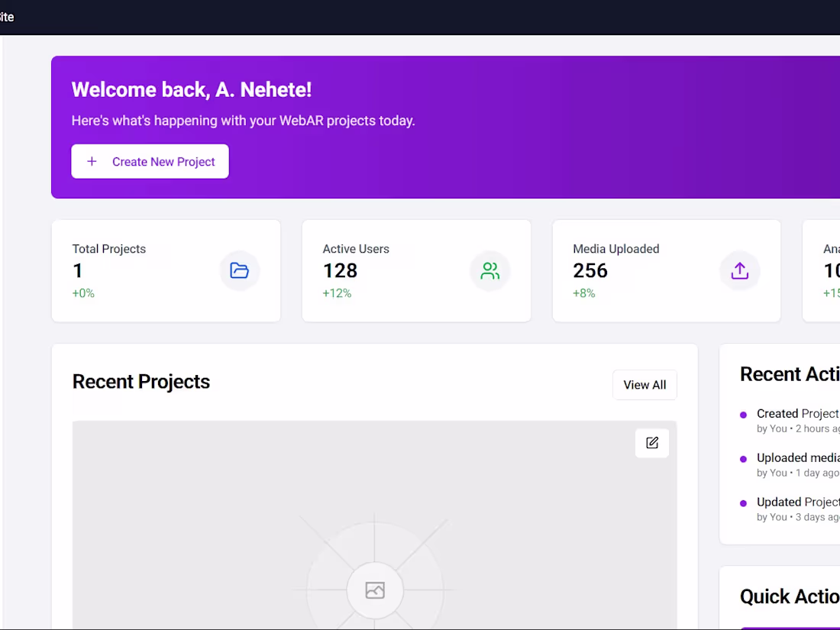Click the upload icon on Media Uploaded card

pos(739,270)
